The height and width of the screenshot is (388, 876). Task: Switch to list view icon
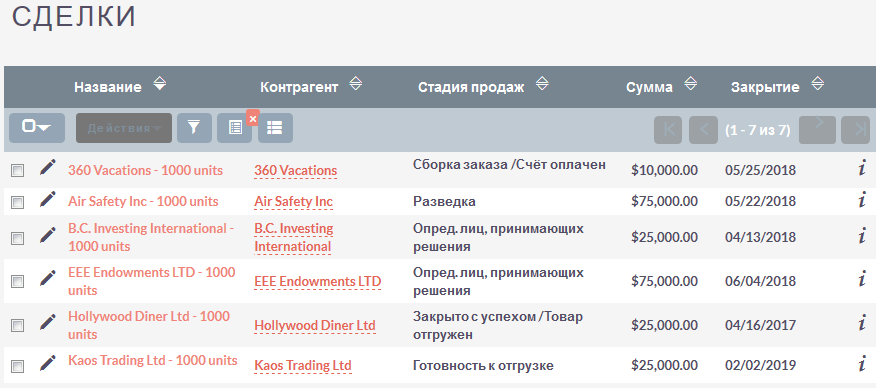tap(275, 128)
